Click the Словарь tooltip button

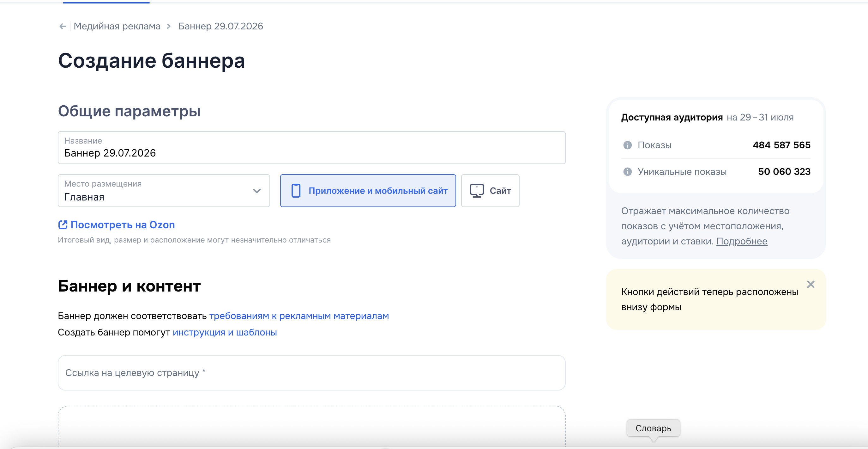pos(653,428)
